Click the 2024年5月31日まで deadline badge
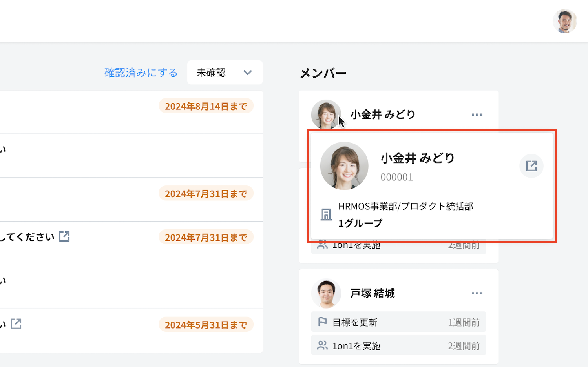This screenshot has width=588, height=367. point(206,325)
